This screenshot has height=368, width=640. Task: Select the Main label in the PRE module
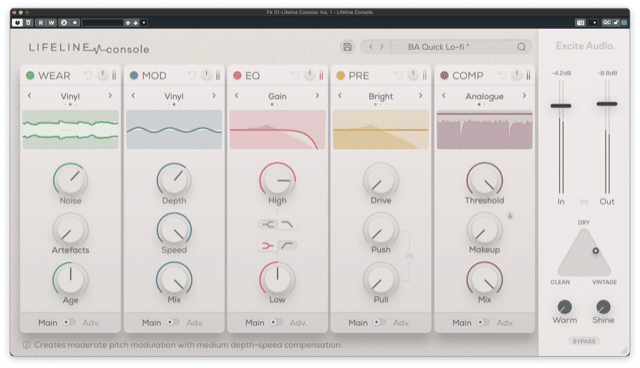pos(358,323)
